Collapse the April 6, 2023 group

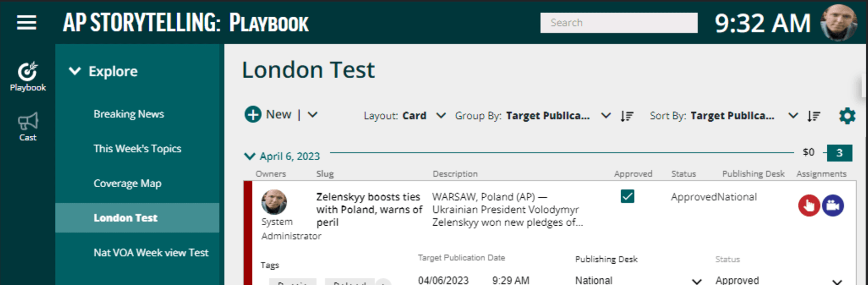249,157
